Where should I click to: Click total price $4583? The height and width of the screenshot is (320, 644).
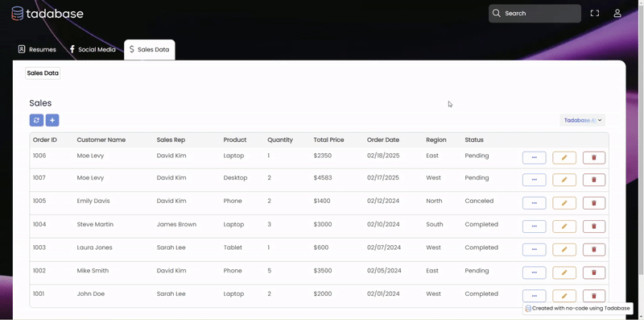[x=323, y=177]
